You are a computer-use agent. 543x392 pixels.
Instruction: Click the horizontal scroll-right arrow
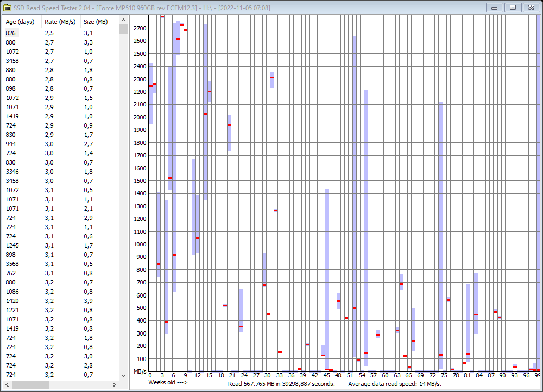pyautogui.click(x=115, y=384)
